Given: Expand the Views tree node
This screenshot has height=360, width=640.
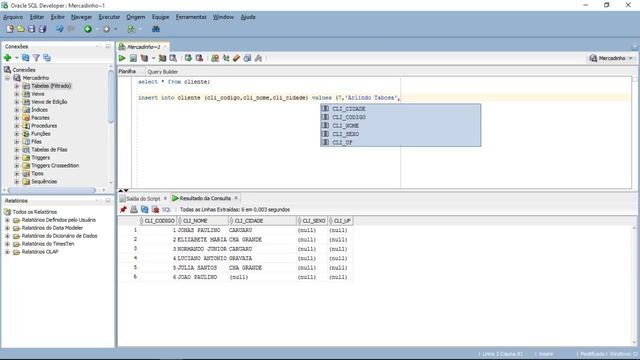Looking at the screenshot, I should [x=17, y=94].
